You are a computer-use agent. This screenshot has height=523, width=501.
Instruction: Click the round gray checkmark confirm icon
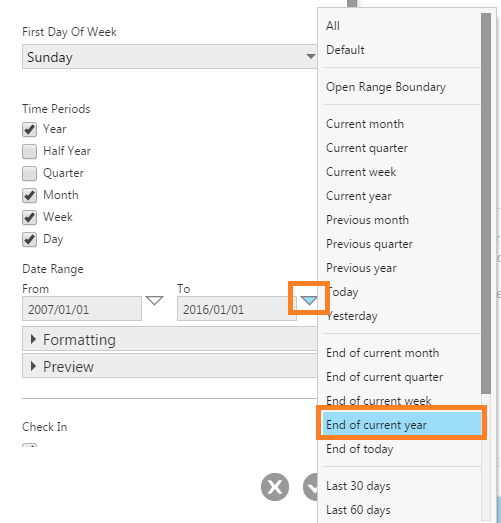[x=311, y=487]
